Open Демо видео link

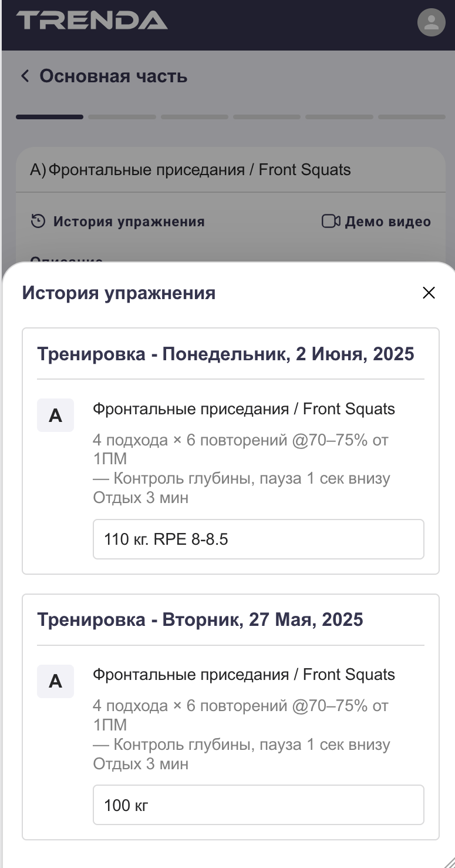tap(387, 222)
